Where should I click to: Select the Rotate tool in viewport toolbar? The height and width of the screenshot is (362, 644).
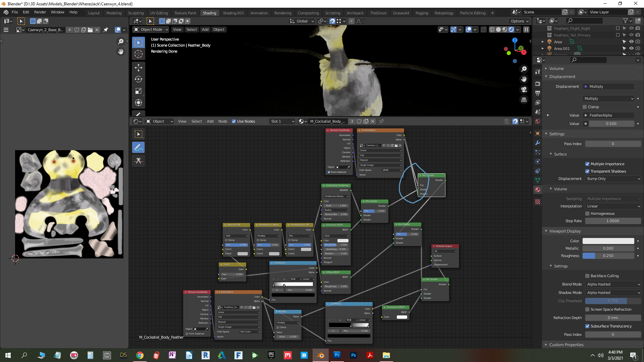tap(138, 79)
